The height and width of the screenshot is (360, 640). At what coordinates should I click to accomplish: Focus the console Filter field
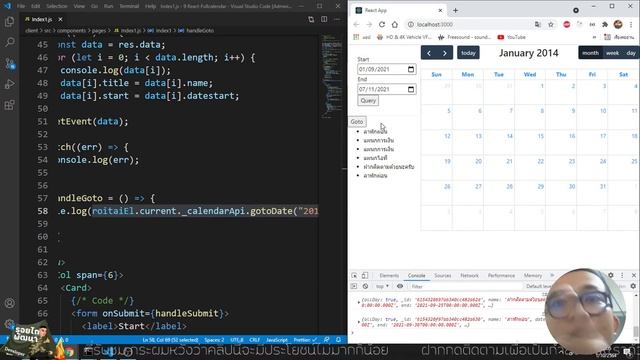[465, 287]
